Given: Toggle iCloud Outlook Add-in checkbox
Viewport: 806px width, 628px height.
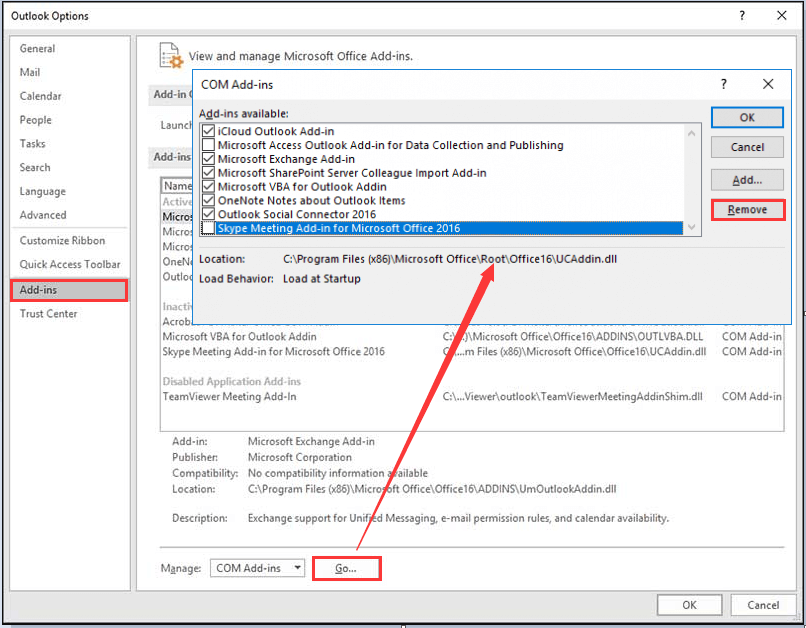Looking at the screenshot, I should point(208,131).
